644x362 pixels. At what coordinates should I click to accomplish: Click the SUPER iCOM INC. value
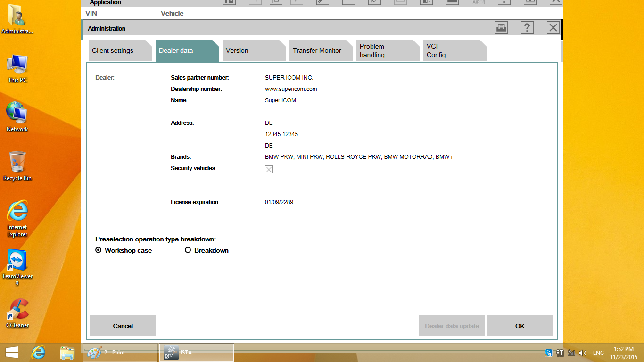[289, 78]
